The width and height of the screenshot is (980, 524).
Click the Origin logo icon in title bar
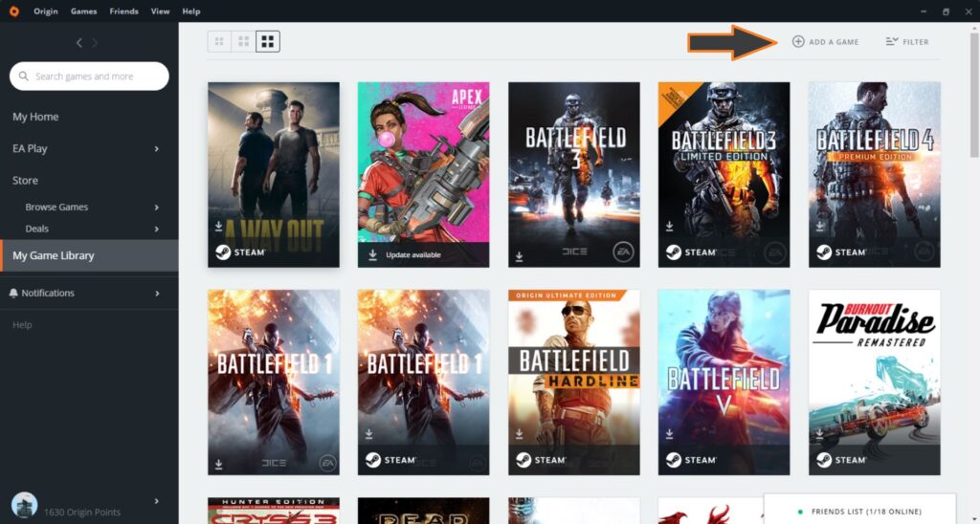click(x=14, y=11)
